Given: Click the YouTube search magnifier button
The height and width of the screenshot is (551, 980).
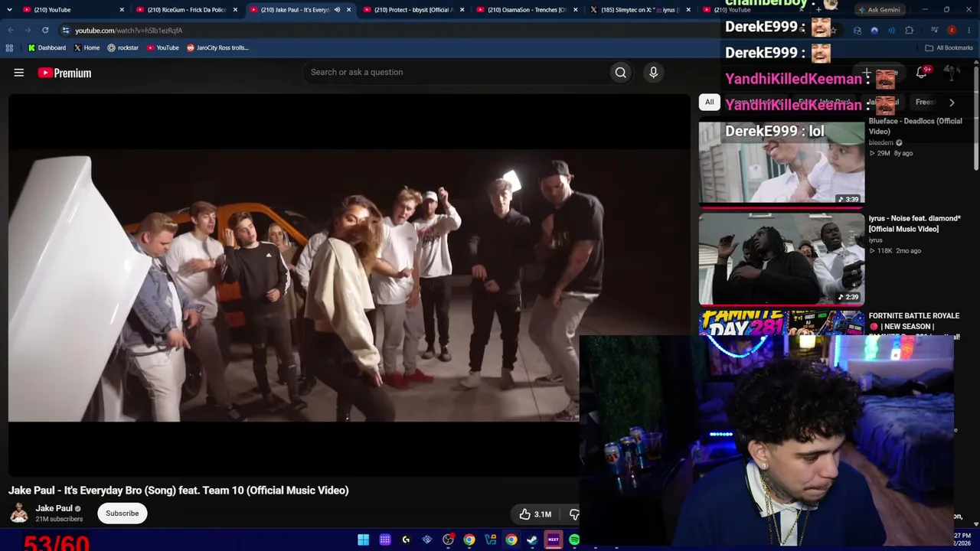Looking at the screenshot, I should [x=621, y=72].
